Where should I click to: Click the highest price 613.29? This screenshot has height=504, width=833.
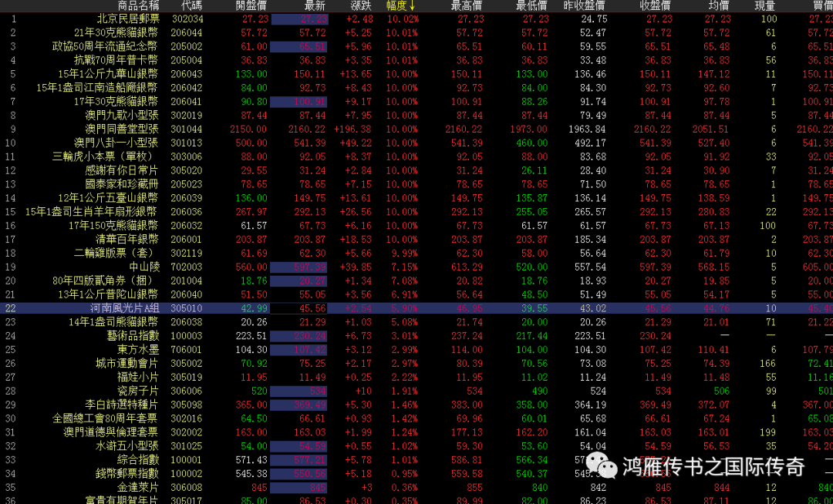click(x=467, y=267)
